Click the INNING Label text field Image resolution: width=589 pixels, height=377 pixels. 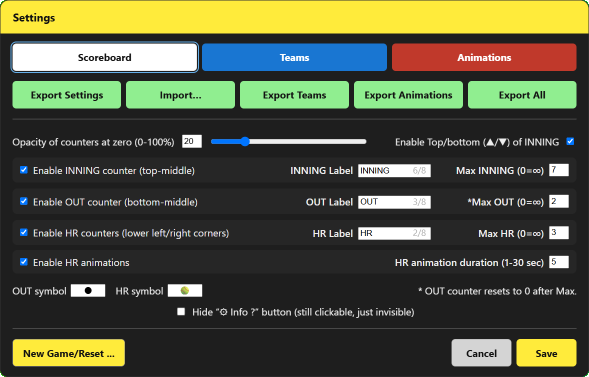click(394, 170)
